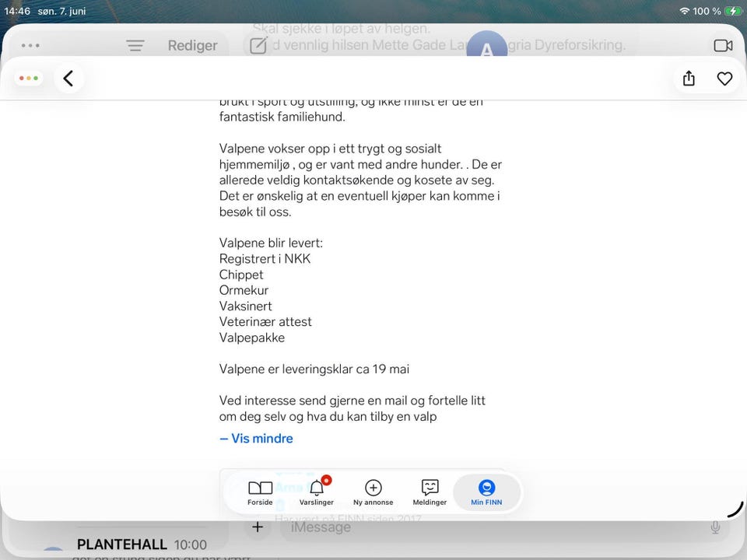
Task: Start video call in Messages window
Action: 723,46
